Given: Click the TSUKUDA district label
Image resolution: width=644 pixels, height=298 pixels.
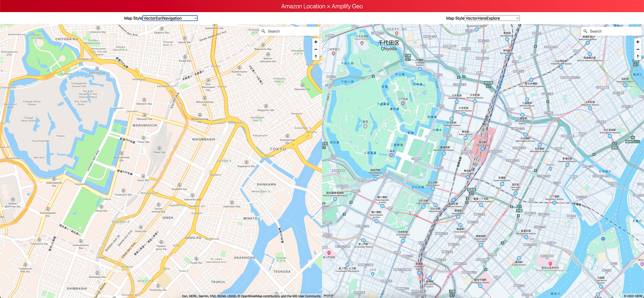Looking at the screenshot, I should [x=281, y=272].
